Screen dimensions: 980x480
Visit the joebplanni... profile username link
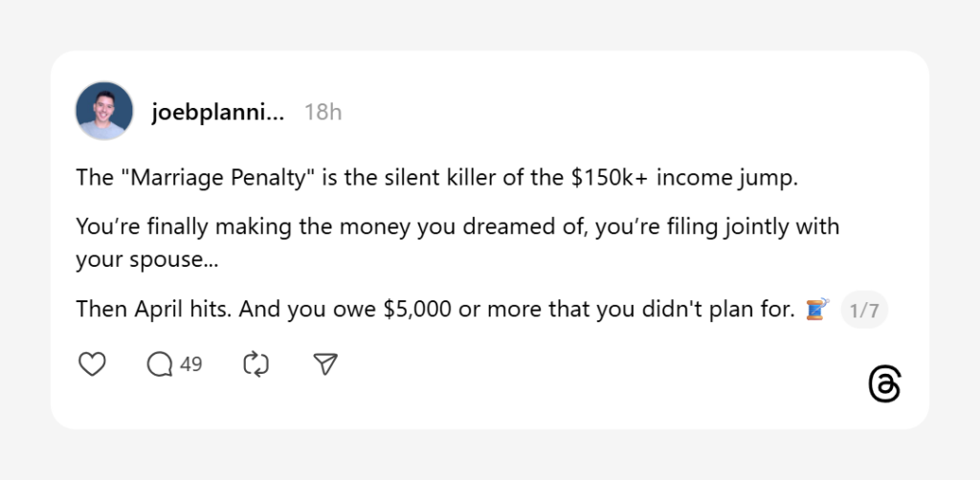[217, 112]
